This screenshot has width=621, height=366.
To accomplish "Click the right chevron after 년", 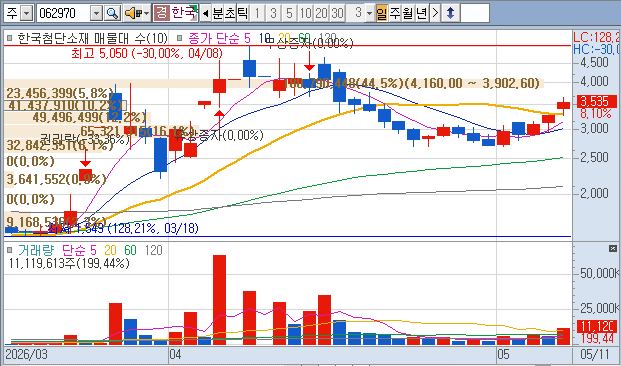I will (435, 13).
